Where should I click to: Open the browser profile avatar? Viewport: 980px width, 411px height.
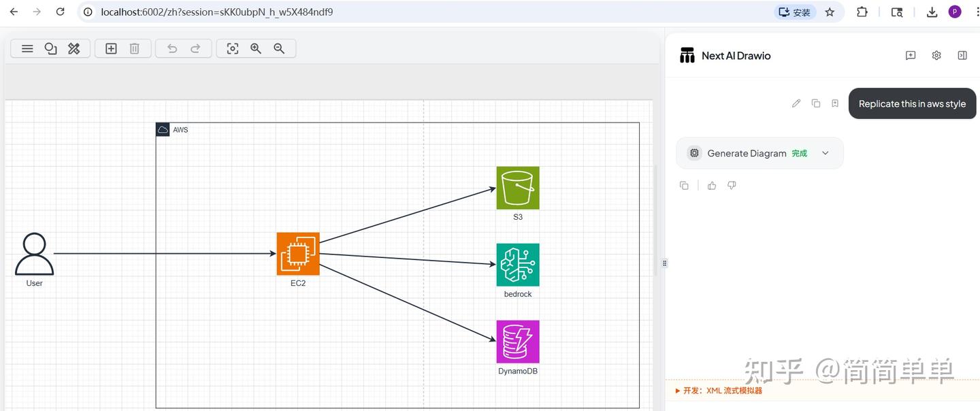coord(955,12)
